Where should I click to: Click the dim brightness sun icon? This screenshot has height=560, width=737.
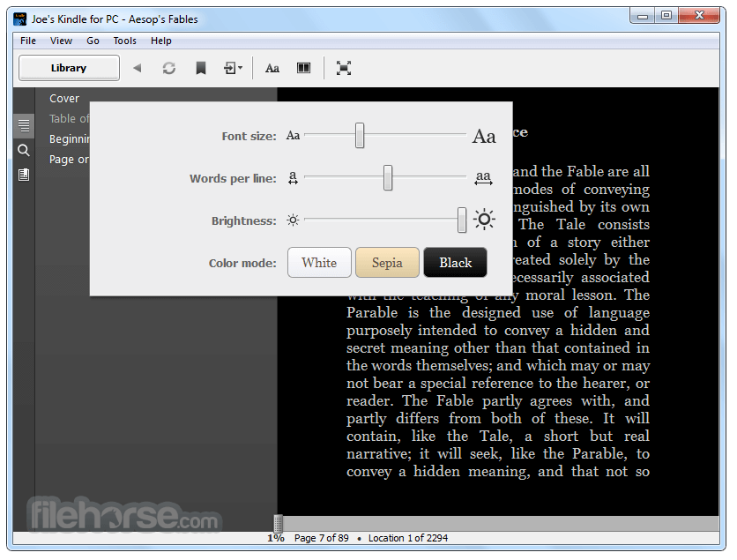tap(293, 220)
